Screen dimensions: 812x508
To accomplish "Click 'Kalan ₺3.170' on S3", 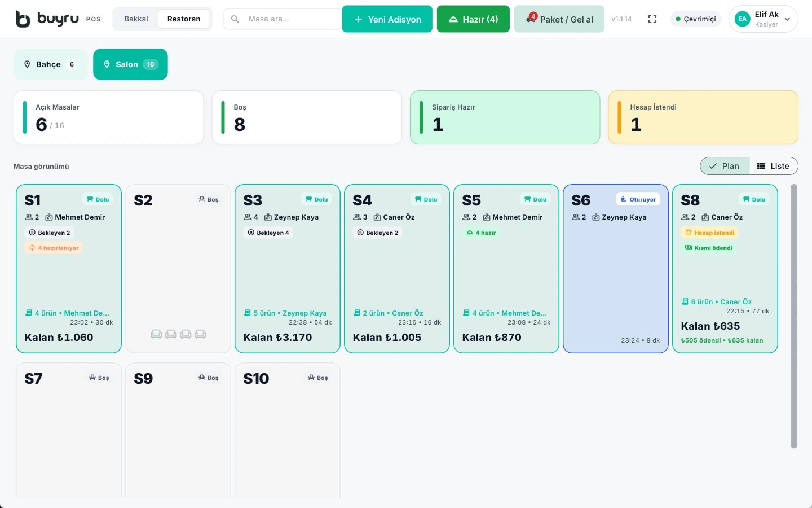I will 277,338.
